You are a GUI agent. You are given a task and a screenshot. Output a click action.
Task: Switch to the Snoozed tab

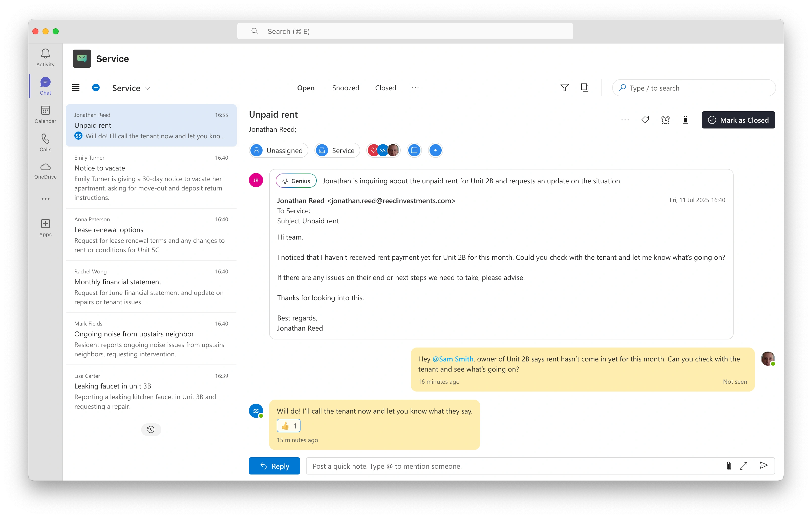pos(346,88)
